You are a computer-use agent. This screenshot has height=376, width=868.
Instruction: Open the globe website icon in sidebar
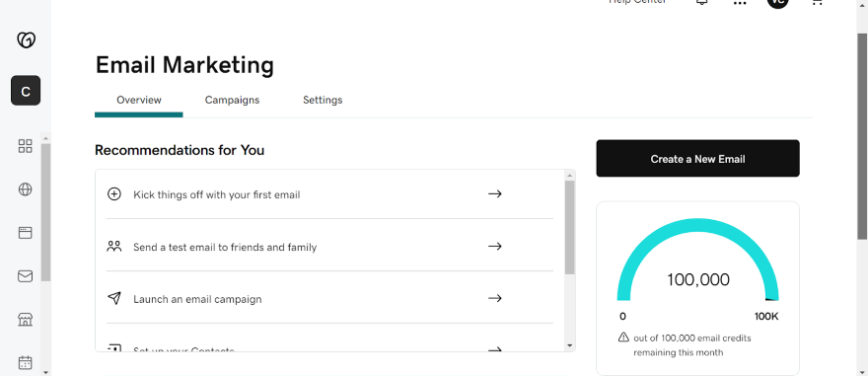click(26, 189)
